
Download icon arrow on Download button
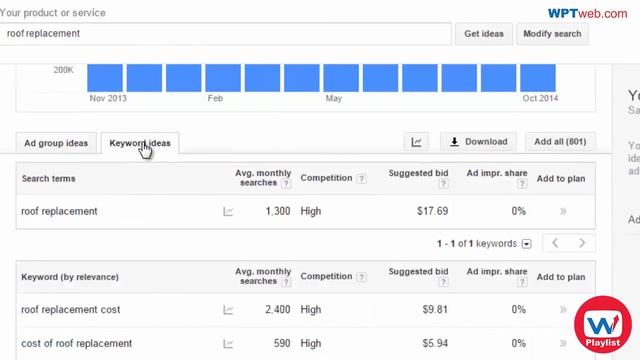tap(454, 142)
